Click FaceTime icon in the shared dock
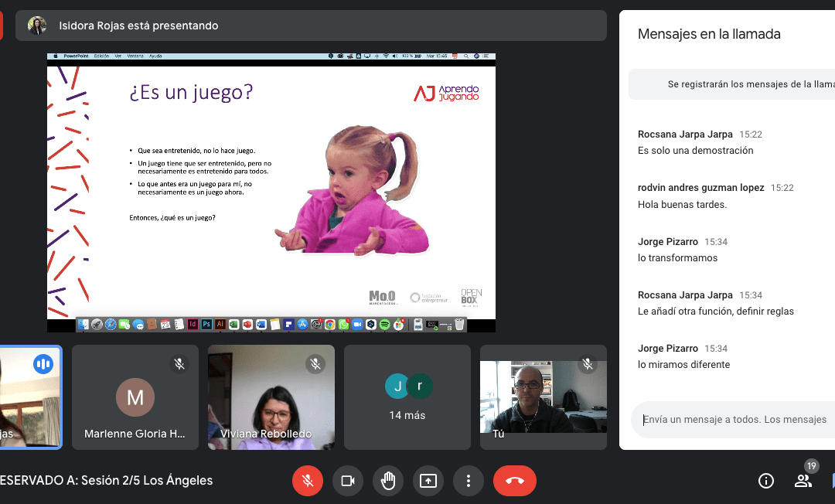Image resolution: width=835 pixels, height=504 pixels. [124, 324]
